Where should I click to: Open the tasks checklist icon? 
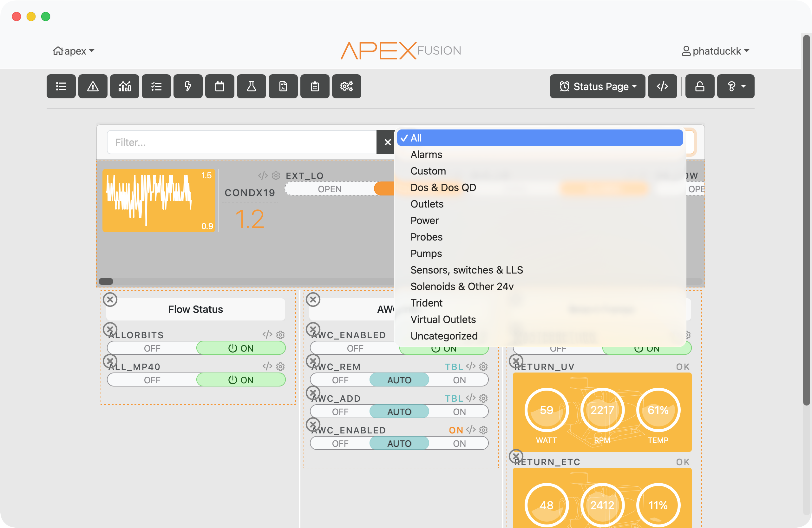point(156,86)
